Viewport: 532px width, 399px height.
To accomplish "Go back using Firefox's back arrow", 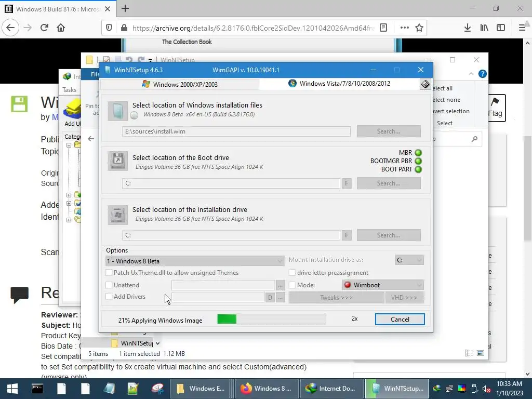I will [x=10, y=28].
